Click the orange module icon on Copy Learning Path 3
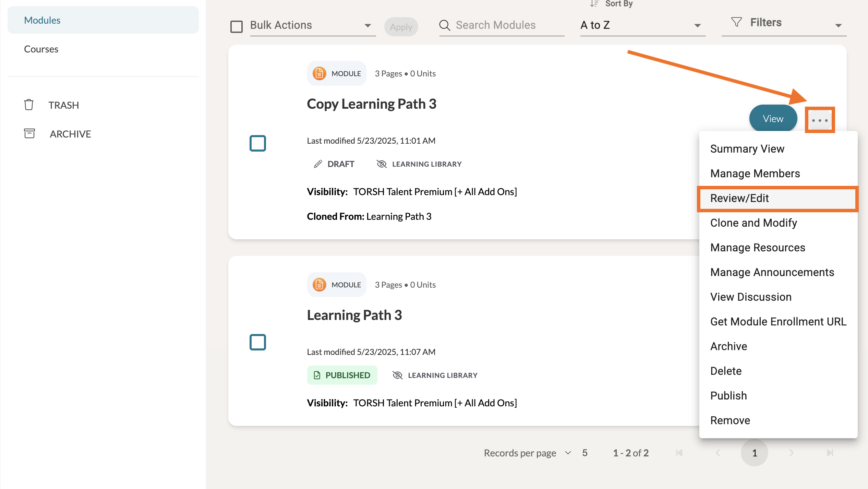The height and width of the screenshot is (489, 868). (x=319, y=73)
